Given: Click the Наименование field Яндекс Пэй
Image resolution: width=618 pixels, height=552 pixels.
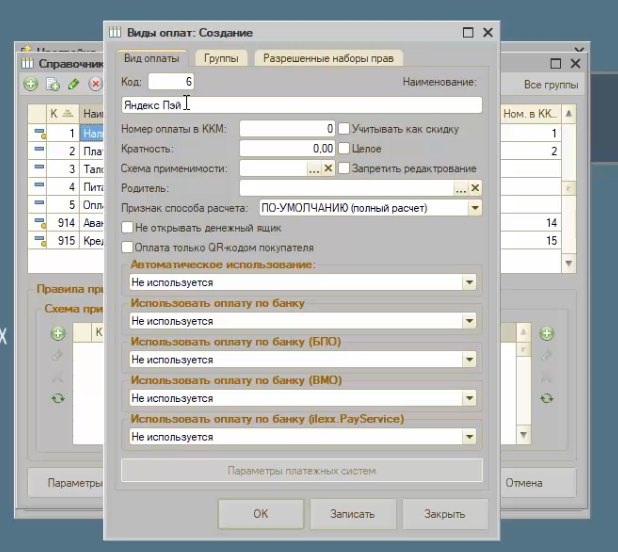Looking at the screenshot, I should [x=302, y=105].
